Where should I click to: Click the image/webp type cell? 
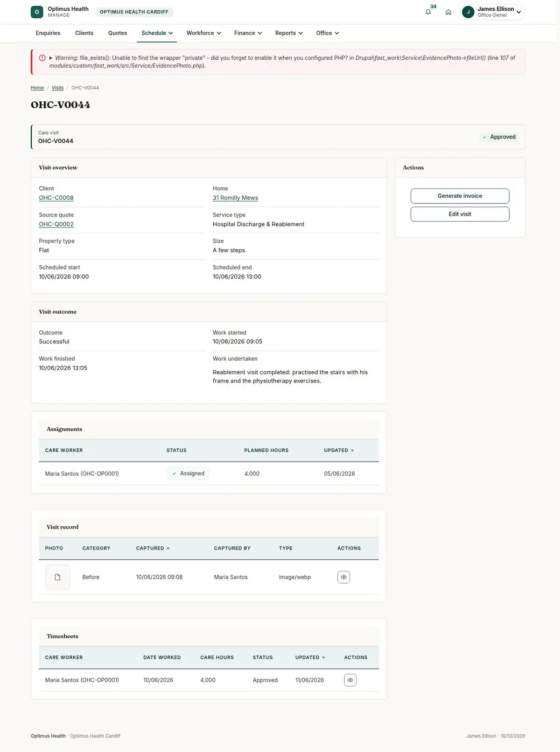coord(295,578)
